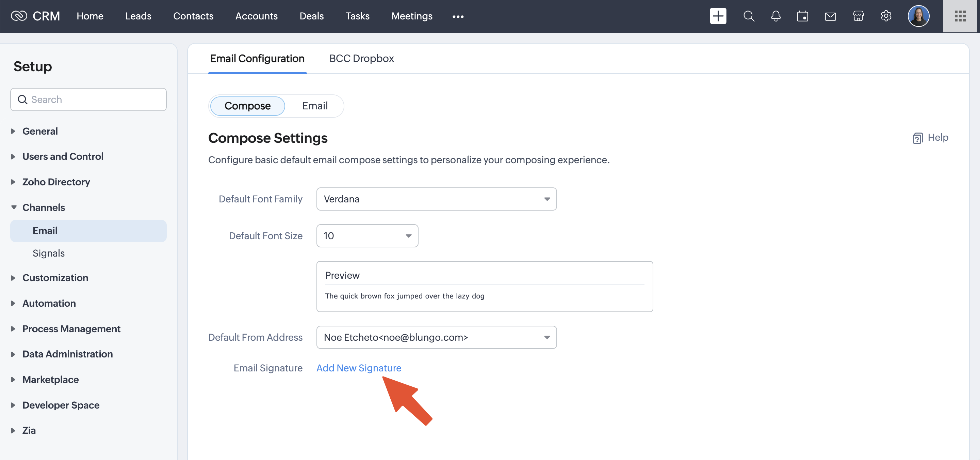Open the notifications bell icon
Screen dimensions: 980x460
point(776,16)
